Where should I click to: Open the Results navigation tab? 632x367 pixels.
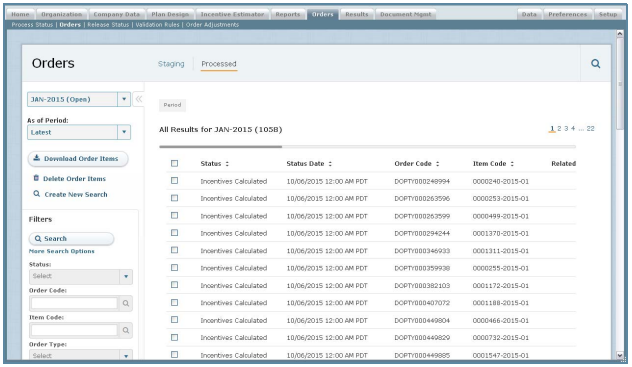point(357,14)
